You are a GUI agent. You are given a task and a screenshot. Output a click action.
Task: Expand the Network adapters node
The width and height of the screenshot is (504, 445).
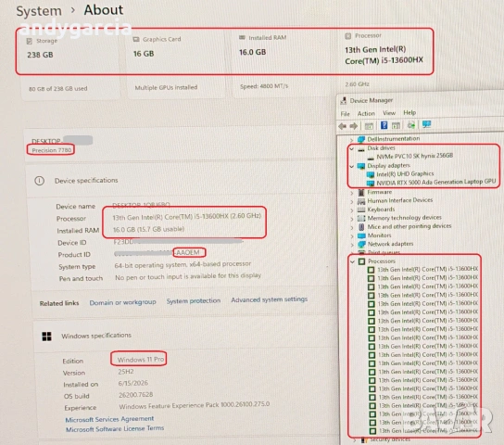(352, 245)
